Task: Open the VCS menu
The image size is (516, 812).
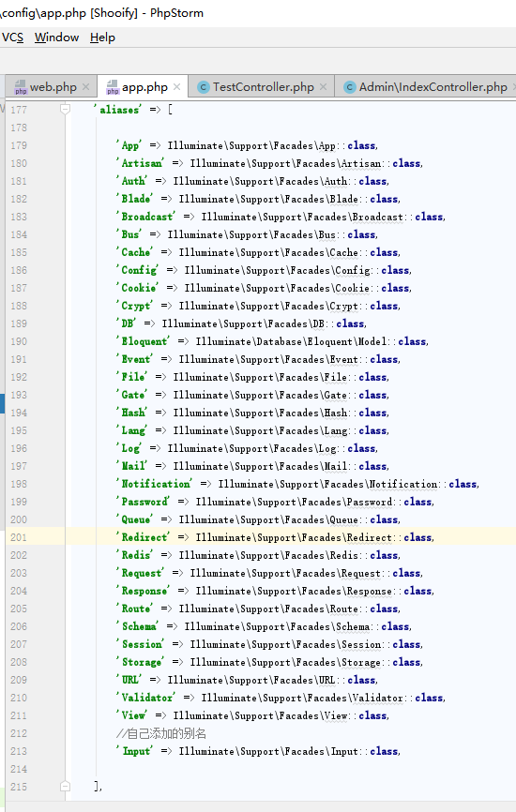Action: 12,38
